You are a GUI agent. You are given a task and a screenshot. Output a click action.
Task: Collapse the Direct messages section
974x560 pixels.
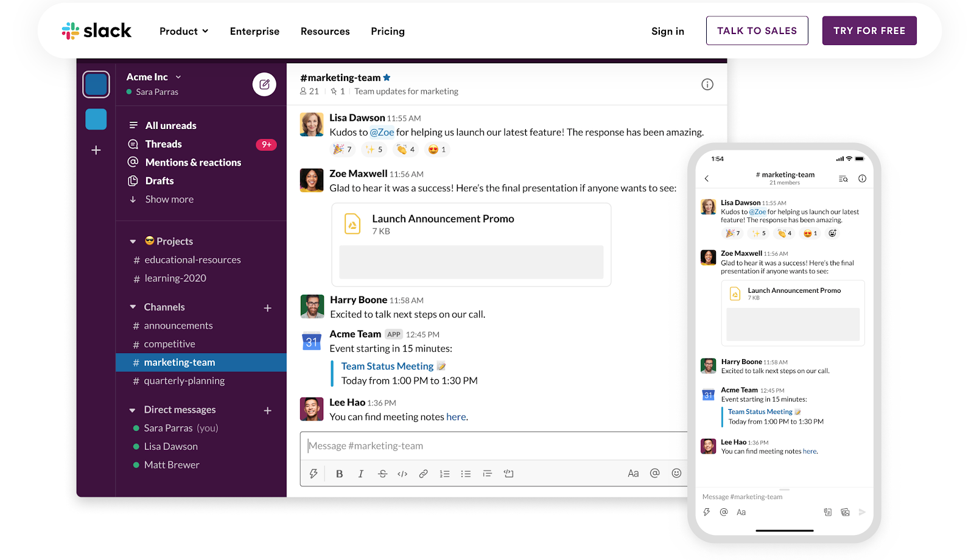click(x=133, y=410)
